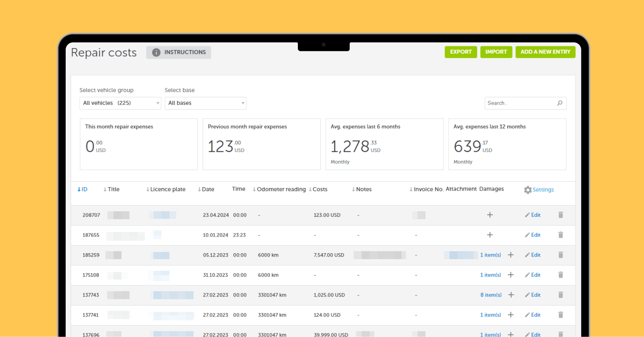Delete entry 137741 via trash icon

point(561,315)
